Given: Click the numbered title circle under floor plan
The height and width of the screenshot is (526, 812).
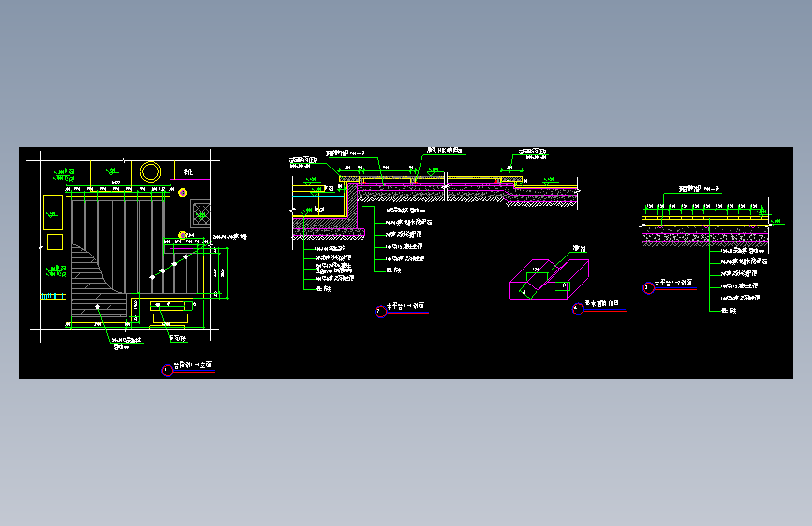Looking at the screenshot, I should [168, 371].
